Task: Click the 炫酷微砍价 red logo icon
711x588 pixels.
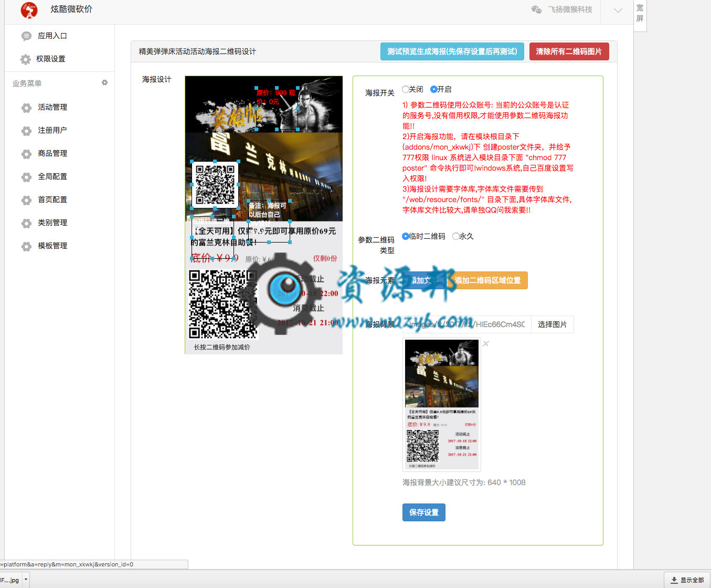Action: [29, 9]
